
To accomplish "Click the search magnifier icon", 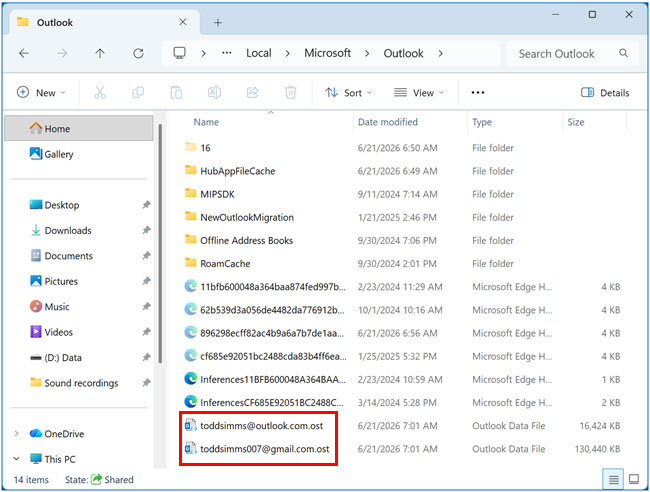I will (x=623, y=53).
